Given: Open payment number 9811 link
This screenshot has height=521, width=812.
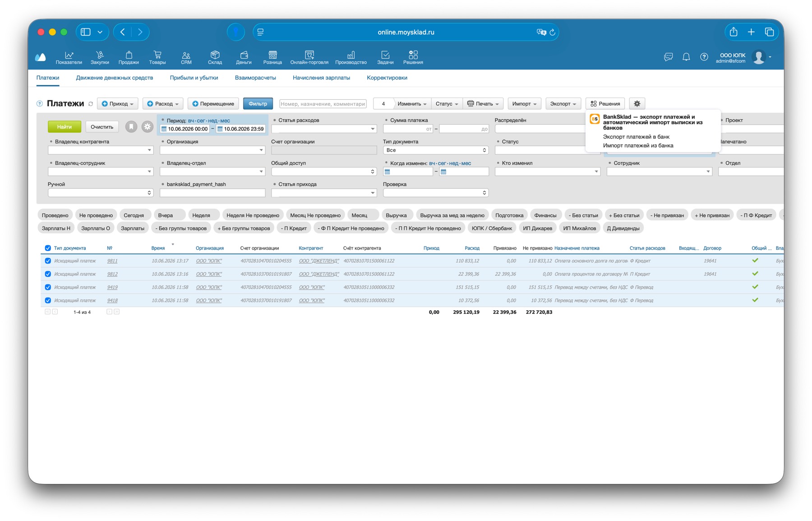Looking at the screenshot, I should (112, 261).
